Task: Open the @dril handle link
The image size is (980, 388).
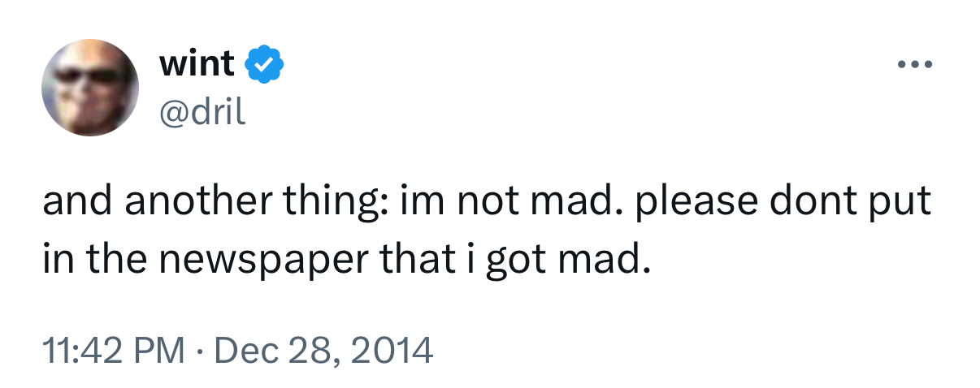Action: click(202, 111)
